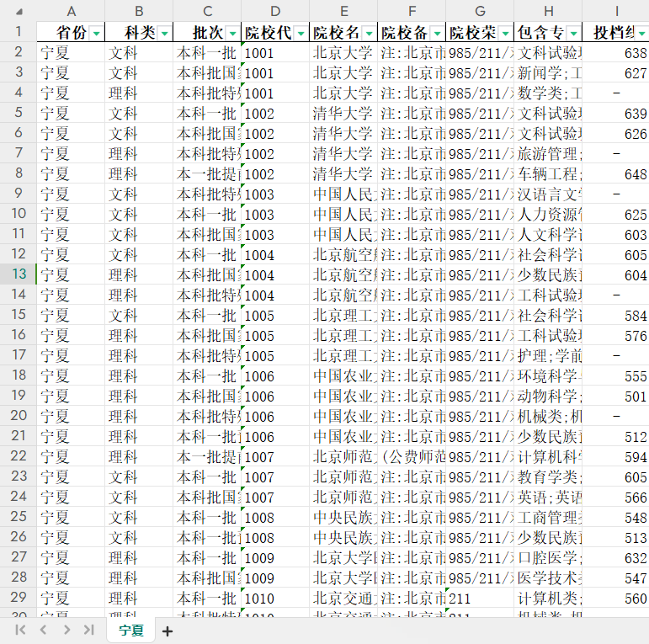Click cell 护理;学前 in row 17
The height and width of the screenshot is (644, 649).
pos(548,355)
